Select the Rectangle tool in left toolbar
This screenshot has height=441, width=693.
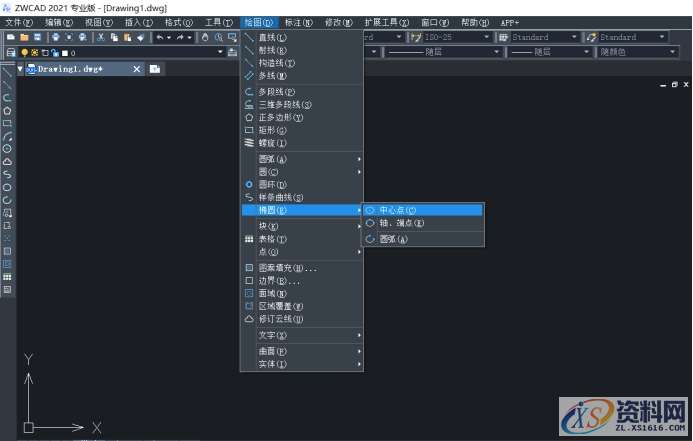tap(7, 123)
